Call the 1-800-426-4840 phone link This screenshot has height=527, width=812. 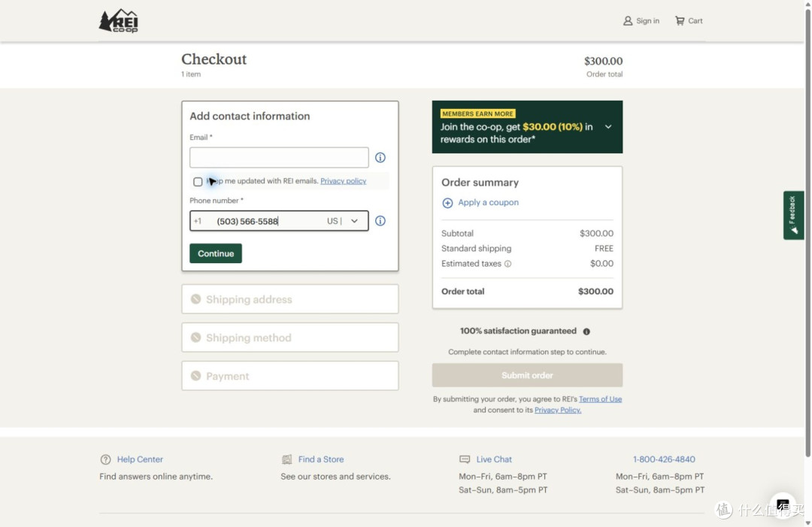(664, 459)
